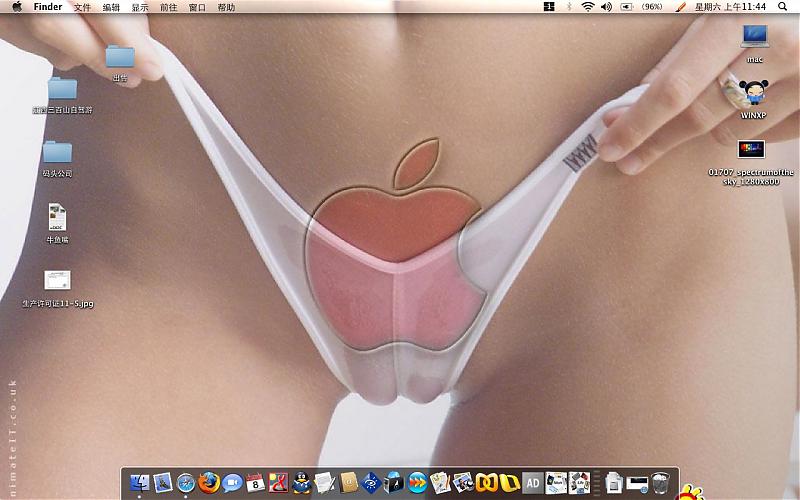Launch Firefox from the Dock

coord(209,483)
